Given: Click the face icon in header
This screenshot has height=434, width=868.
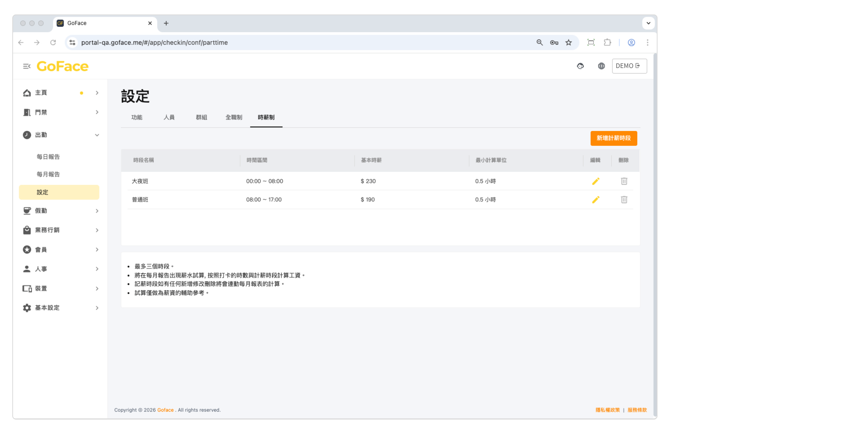Looking at the screenshot, I should coord(580,66).
